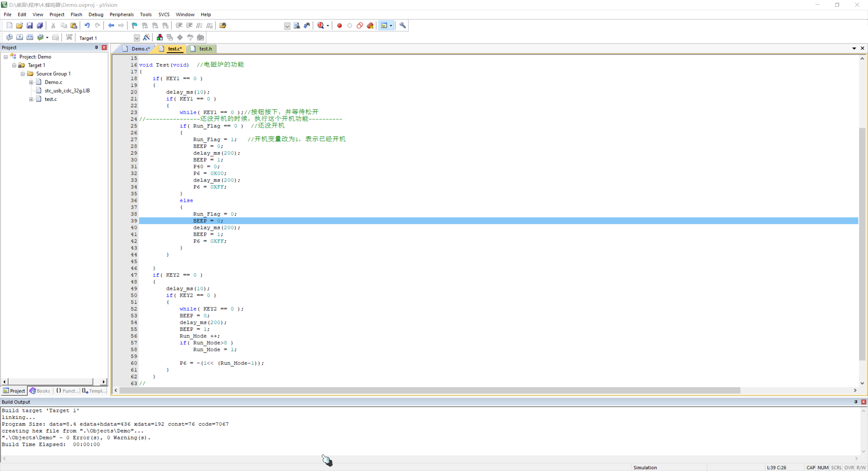Open Options for Target wand icon
The height and width of the screenshot is (471, 868).
point(146,37)
